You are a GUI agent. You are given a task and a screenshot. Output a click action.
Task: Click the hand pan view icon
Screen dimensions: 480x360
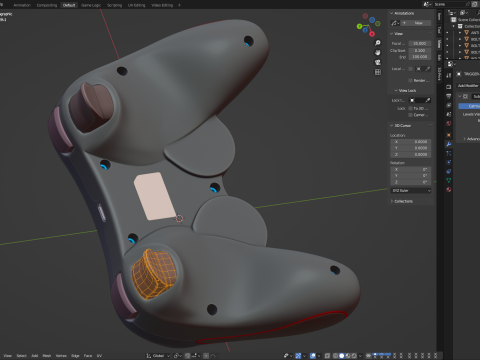(378, 53)
